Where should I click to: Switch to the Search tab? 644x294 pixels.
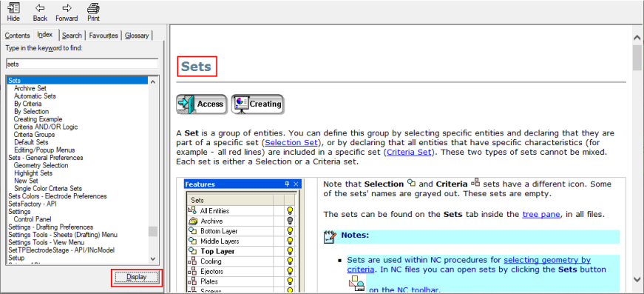(x=72, y=36)
